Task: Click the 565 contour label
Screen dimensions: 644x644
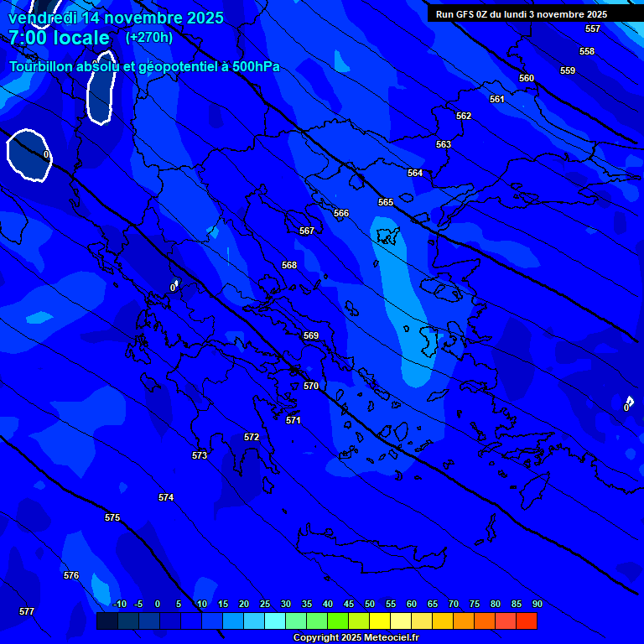Action: pyautogui.click(x=386, y=203)
